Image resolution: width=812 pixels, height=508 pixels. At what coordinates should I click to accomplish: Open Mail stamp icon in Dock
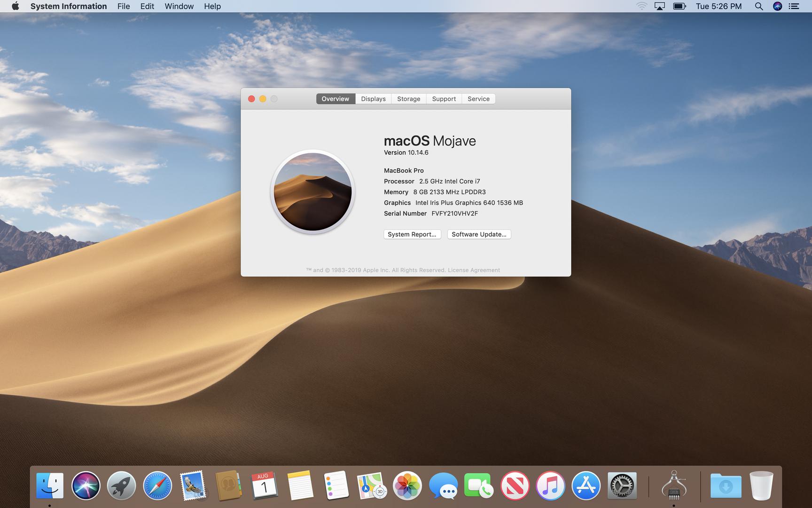(x=193, y=485)
